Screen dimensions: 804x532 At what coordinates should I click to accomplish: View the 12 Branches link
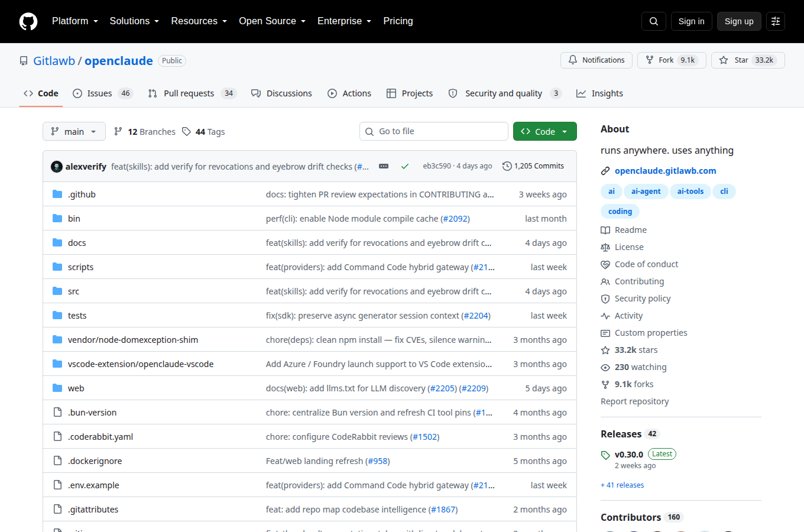(x=145, y=132)
